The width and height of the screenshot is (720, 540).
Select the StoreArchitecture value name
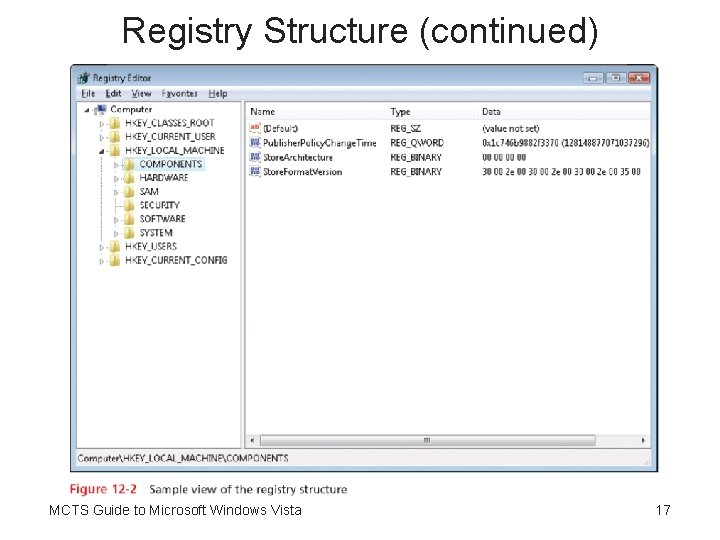[298, 158]
